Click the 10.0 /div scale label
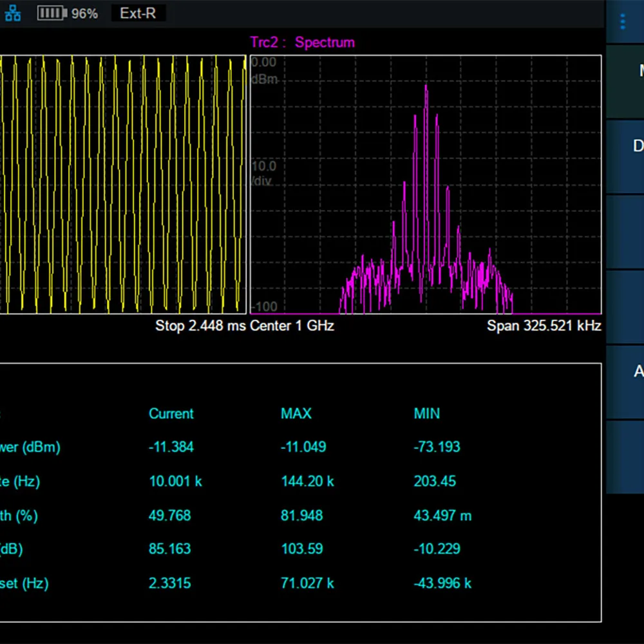This screenshot has height=644, width=644. coord(263,174)
